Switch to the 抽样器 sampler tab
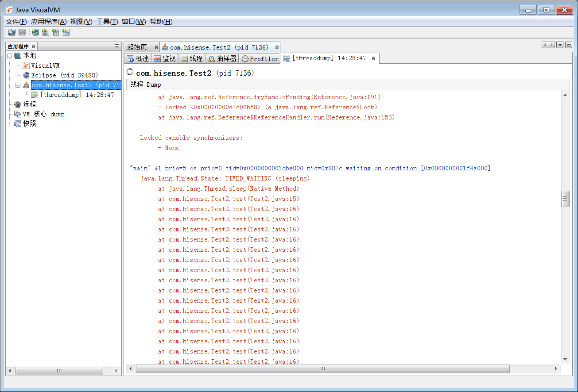Image resolution: width=578 pixels, height=392 pixels. tap(222, 58)
